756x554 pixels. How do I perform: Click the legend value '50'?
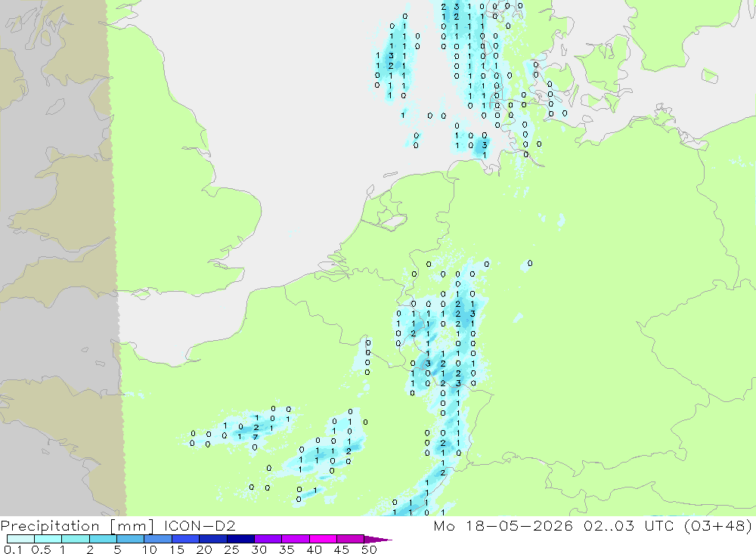[369, 549]
